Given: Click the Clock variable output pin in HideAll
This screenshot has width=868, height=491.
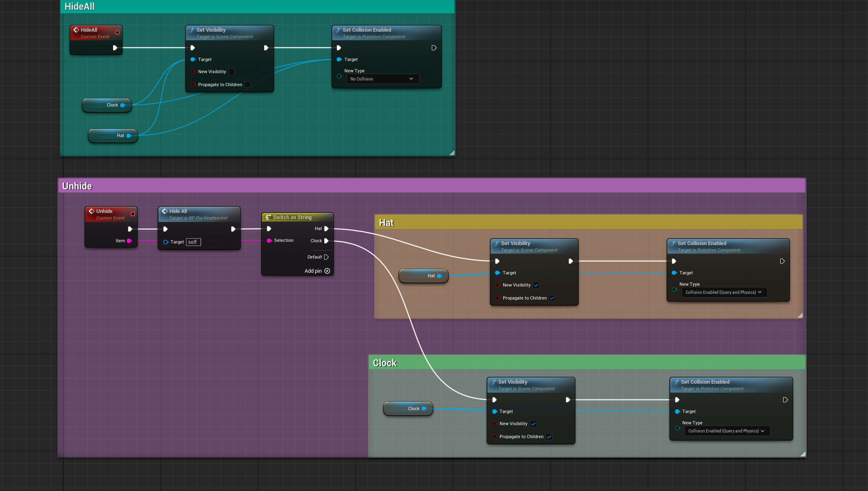Looking at the screenshot, I should (x=122, y=105).
